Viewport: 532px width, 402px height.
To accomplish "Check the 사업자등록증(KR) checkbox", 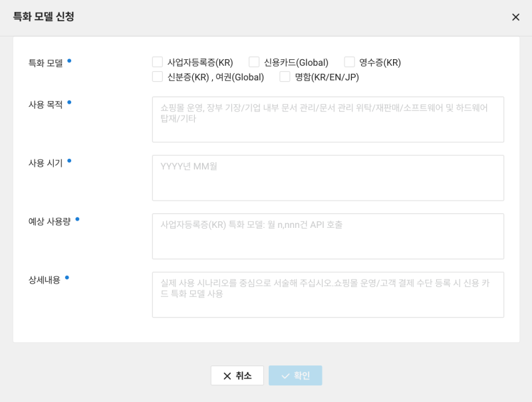I will coord(157,61).
